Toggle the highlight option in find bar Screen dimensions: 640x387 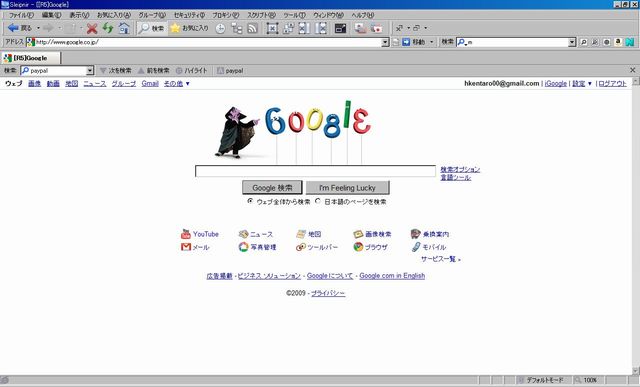191,71
